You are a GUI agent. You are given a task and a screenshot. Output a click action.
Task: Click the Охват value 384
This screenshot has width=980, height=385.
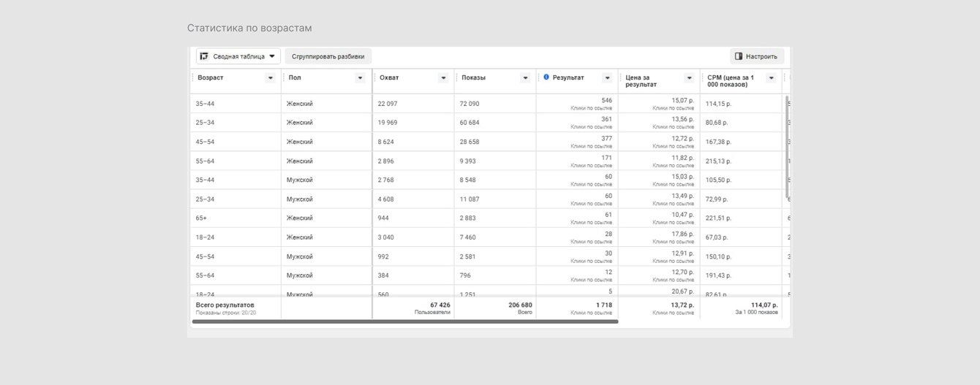point(383,275)
